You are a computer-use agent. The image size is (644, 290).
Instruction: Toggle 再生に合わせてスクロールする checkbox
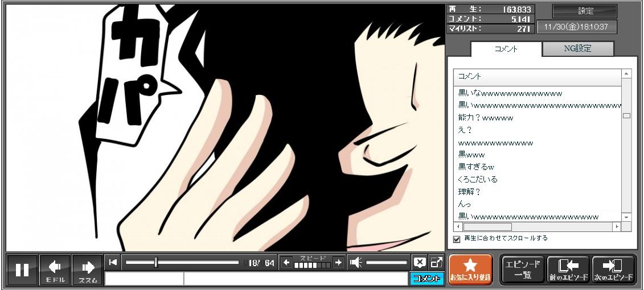[x=456, y=239]
